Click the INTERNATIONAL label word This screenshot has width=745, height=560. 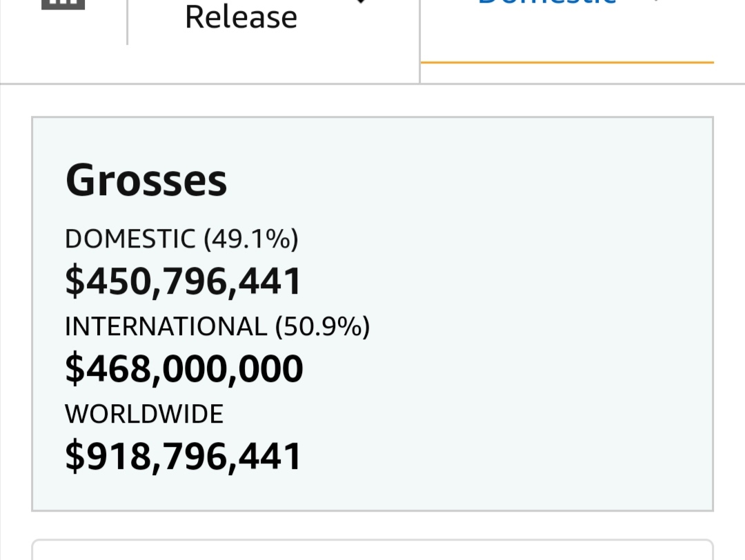pyautogui.click(x=166, y=326)
